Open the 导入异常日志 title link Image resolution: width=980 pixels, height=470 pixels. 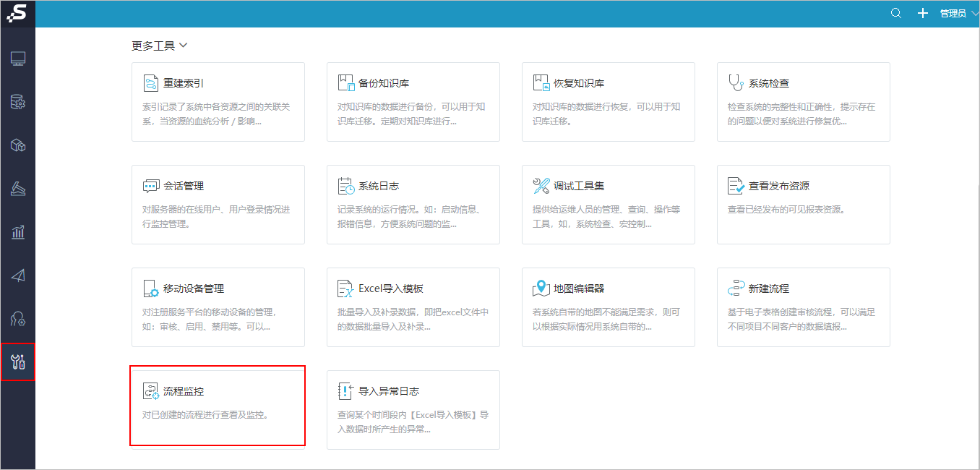(x=389, y=391)
